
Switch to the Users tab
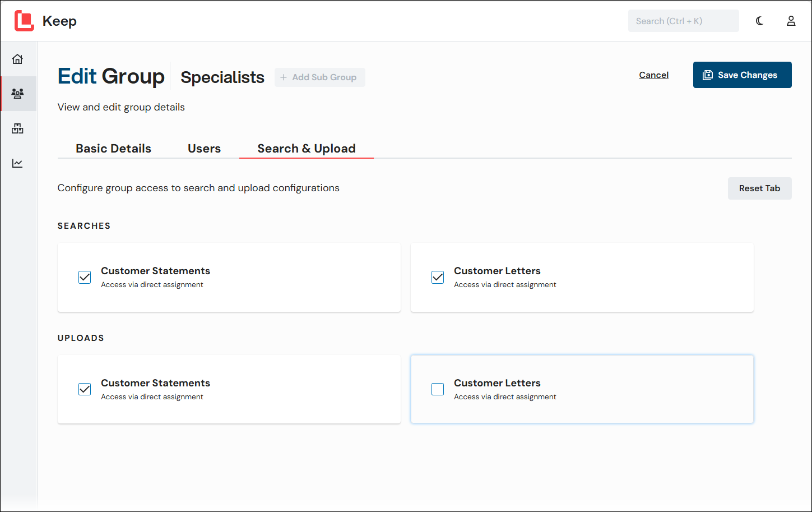[205, 149]
